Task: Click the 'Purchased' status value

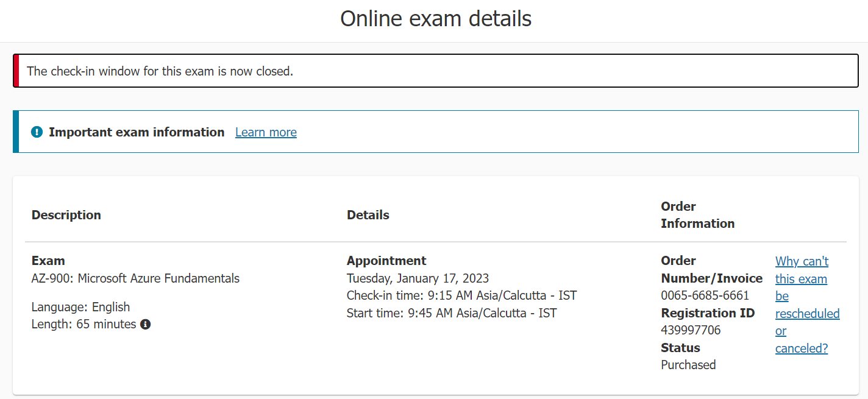Action: (688, 365)
